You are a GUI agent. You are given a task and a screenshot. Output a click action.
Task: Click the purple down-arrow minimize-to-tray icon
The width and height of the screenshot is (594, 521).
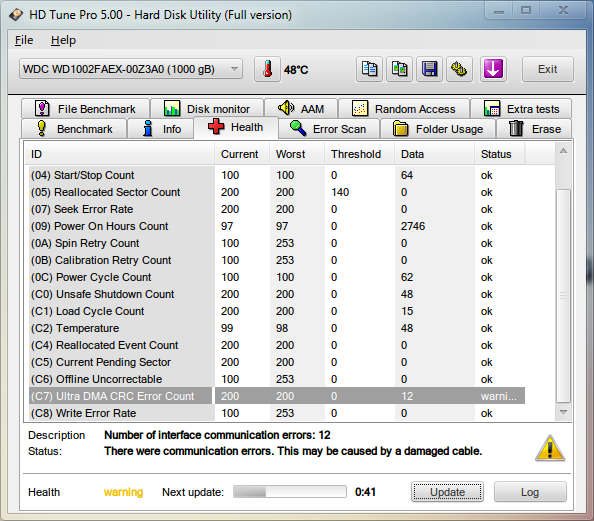(x=493, y=69)
